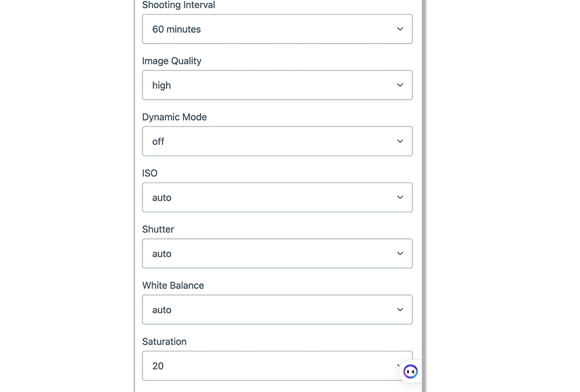Open the ISO select box showing auto
The height and width of the screenshot is (392, 580).
267,198
